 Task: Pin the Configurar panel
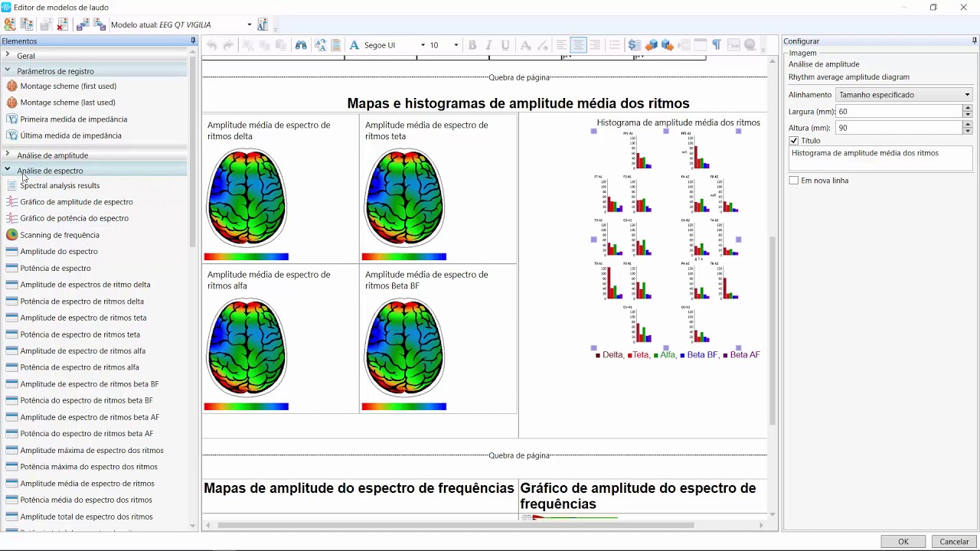(x=974, y=41)
